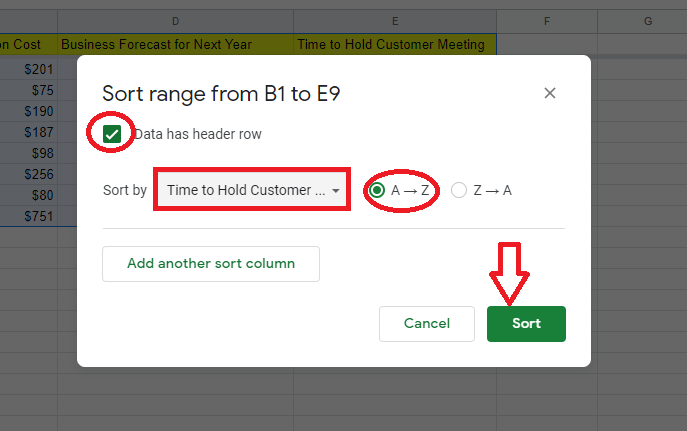Select column F header
Viewport: 687px width, 431px height.
(x=547, y=20)
